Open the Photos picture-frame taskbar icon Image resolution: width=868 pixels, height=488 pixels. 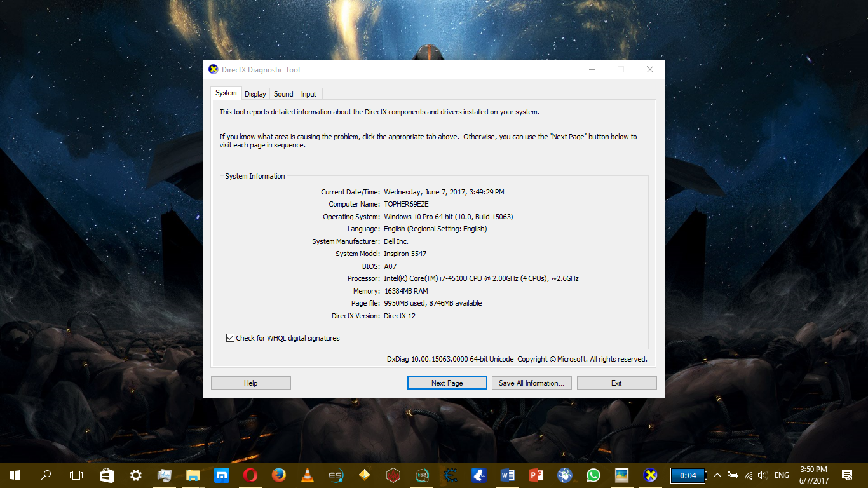[622, 475]
